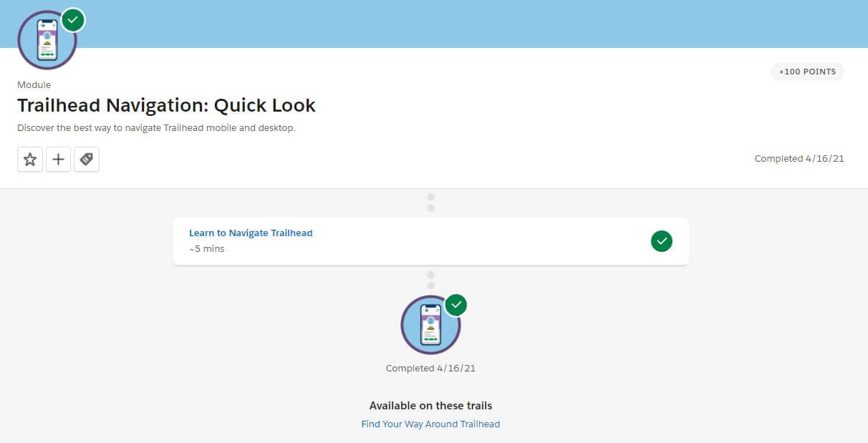
Task: Open the Find Your Way Around Trailhead trail
Action: (x=430, y=424)
